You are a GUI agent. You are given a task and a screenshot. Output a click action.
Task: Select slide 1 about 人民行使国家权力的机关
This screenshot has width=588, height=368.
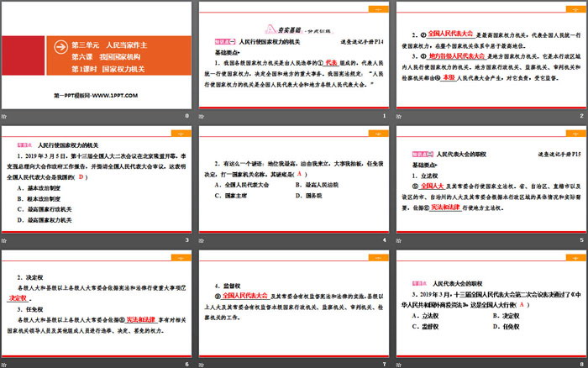(294, 55)
